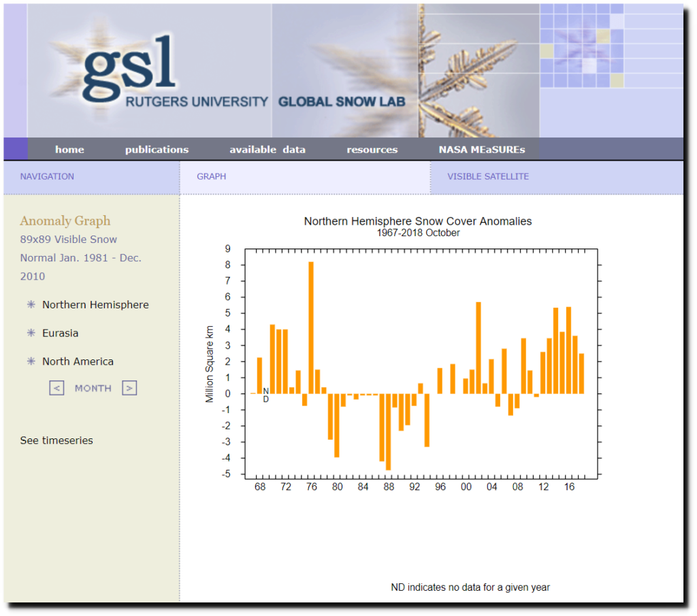Click the GSL logo in header
The image size is (697, 616).
(129, 68)
